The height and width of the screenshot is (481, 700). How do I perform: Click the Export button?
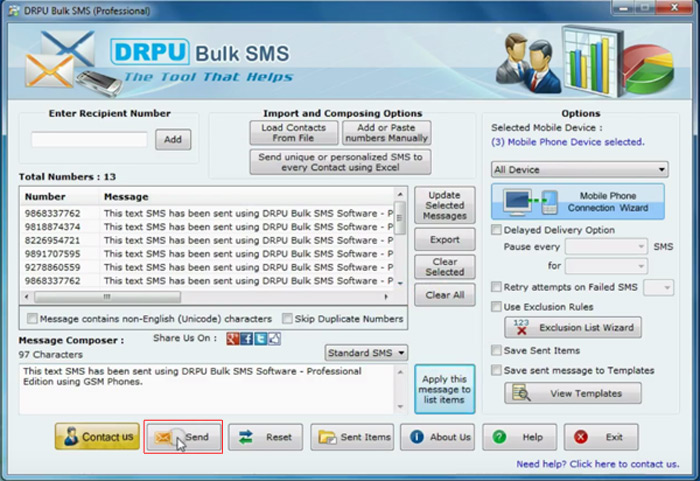445,239
